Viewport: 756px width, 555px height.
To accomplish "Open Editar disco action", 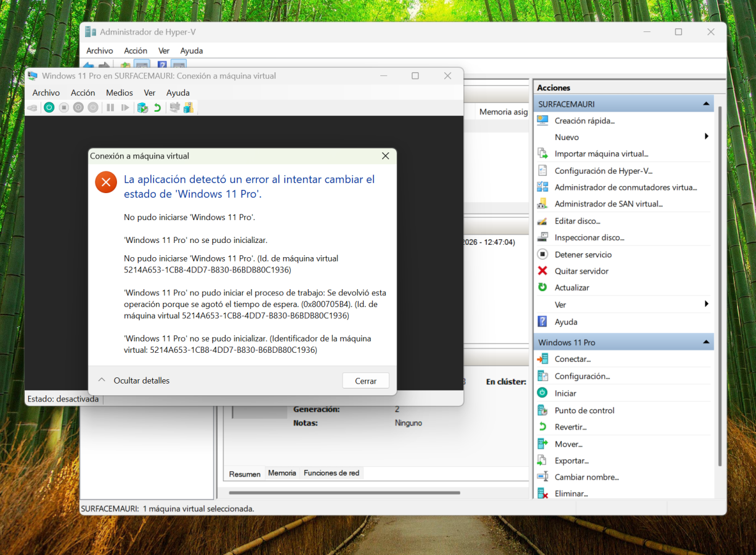I will (x=577, y=221).
